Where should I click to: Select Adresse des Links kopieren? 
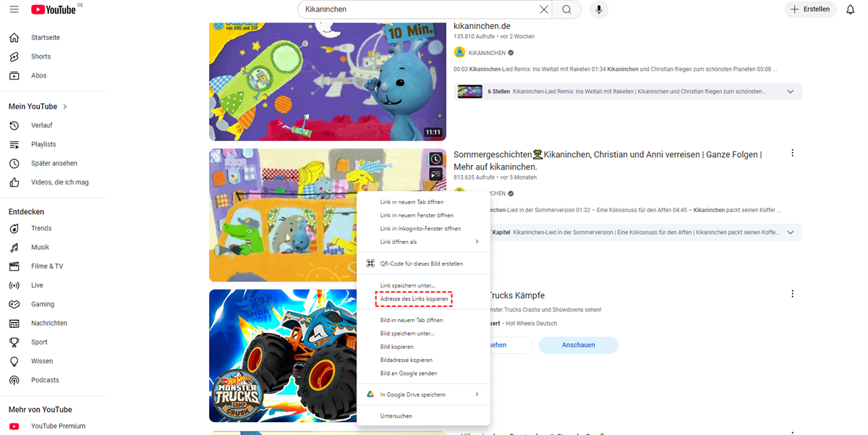coord(424,299)
